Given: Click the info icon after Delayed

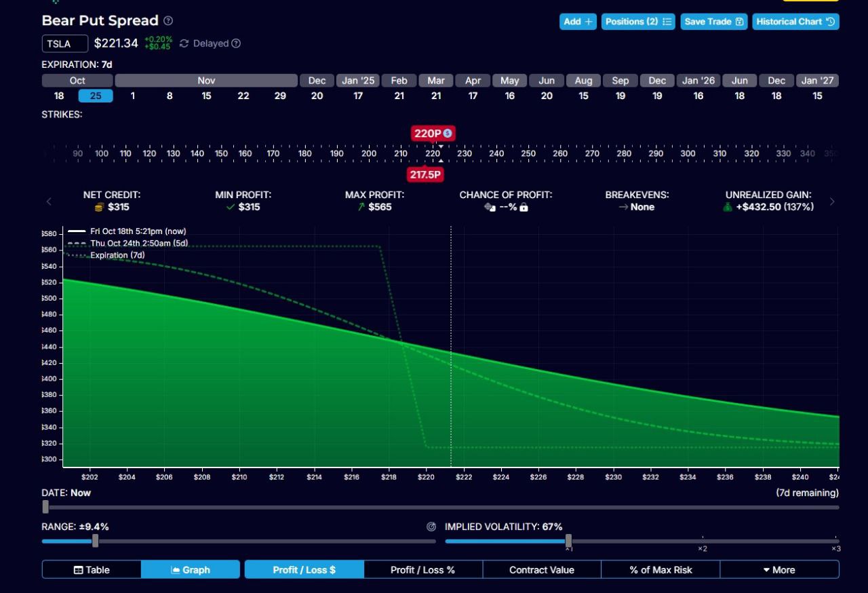Looking at the screenshot, I should pyautogui.click(x=236, y=43).
